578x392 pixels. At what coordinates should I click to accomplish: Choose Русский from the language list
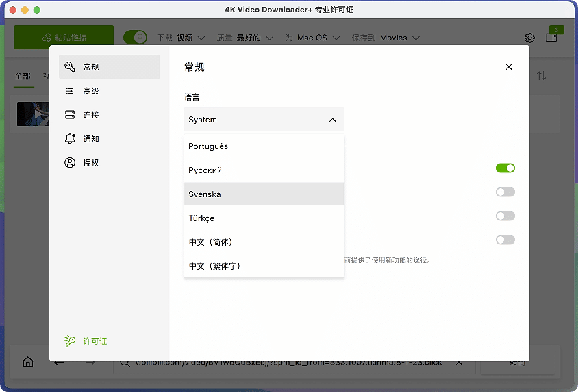point(264,170)
